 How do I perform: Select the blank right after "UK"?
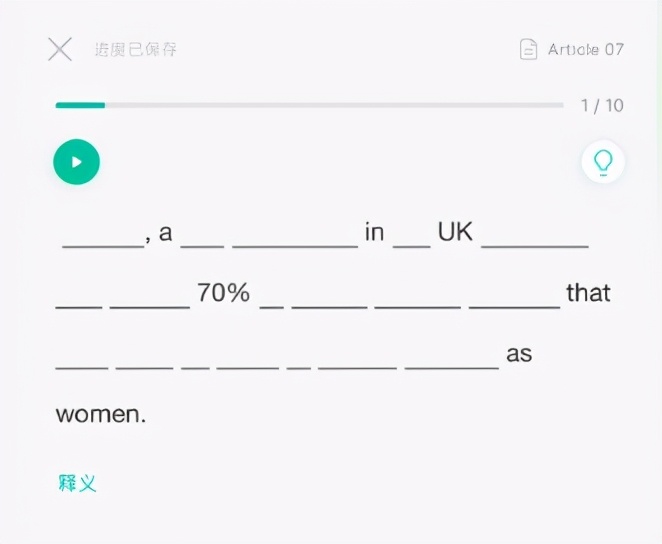pos(534,236)
